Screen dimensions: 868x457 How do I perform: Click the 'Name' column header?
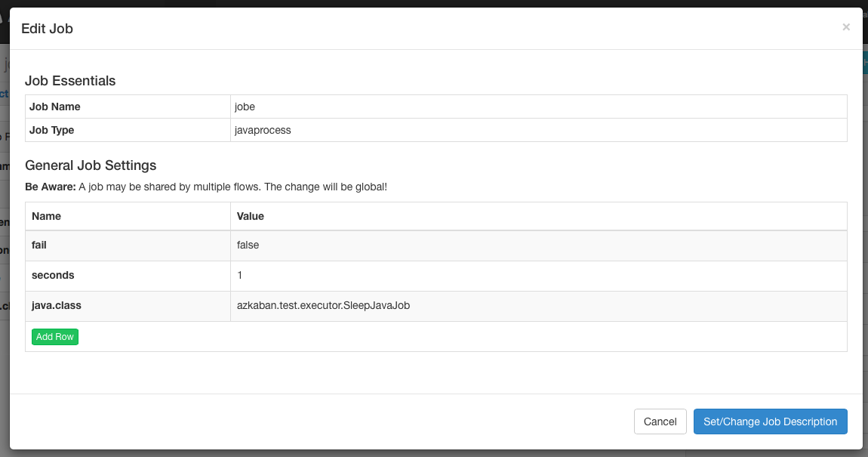[x=47, y=216]
